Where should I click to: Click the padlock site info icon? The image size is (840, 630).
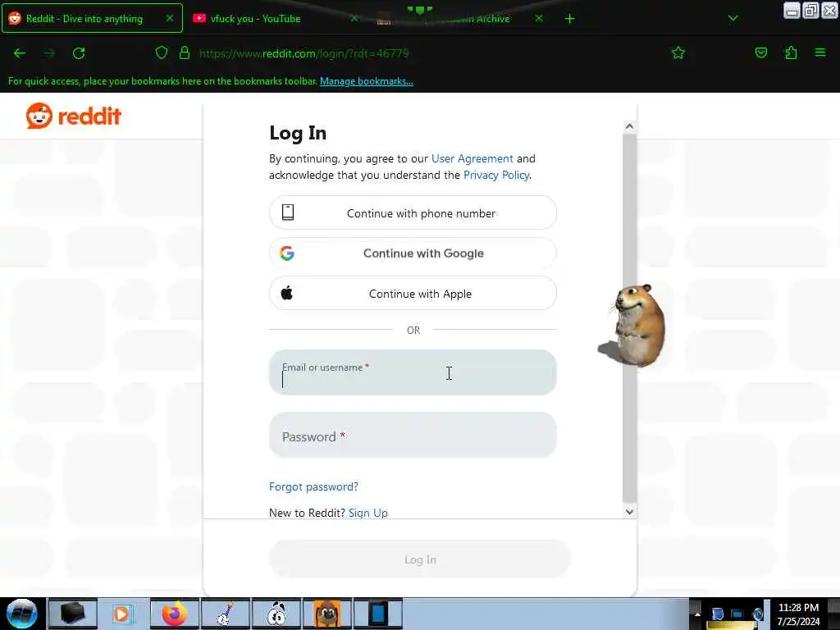coord(185,52)
